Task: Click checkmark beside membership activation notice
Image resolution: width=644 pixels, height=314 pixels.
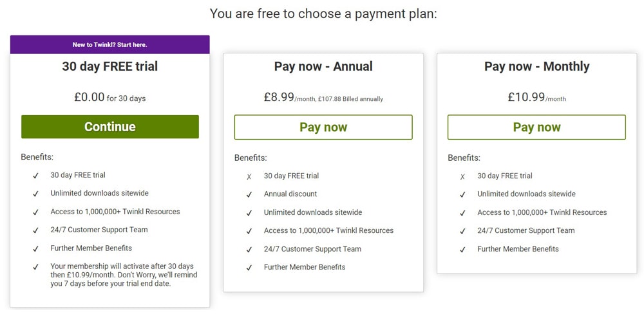Action: pos(35,267)
